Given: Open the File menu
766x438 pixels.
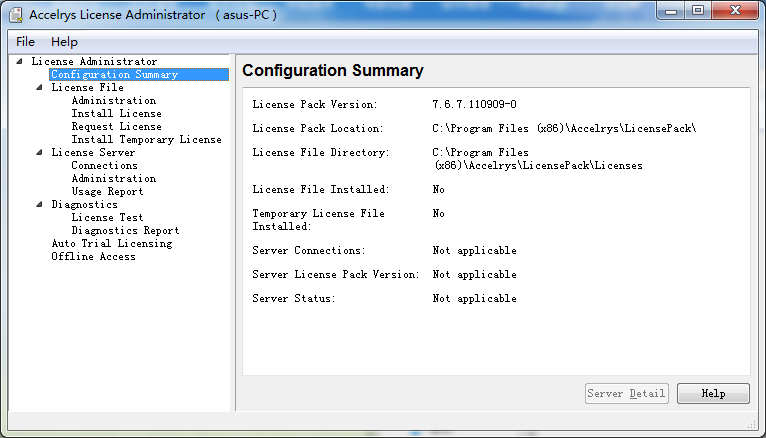Looking at the screenshot, I should coord(25,42).
